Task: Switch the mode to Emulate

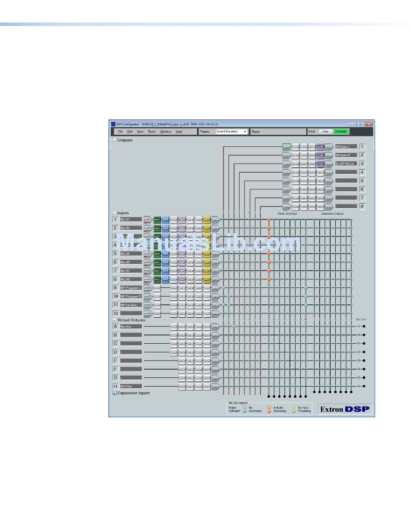Action: 341,132
